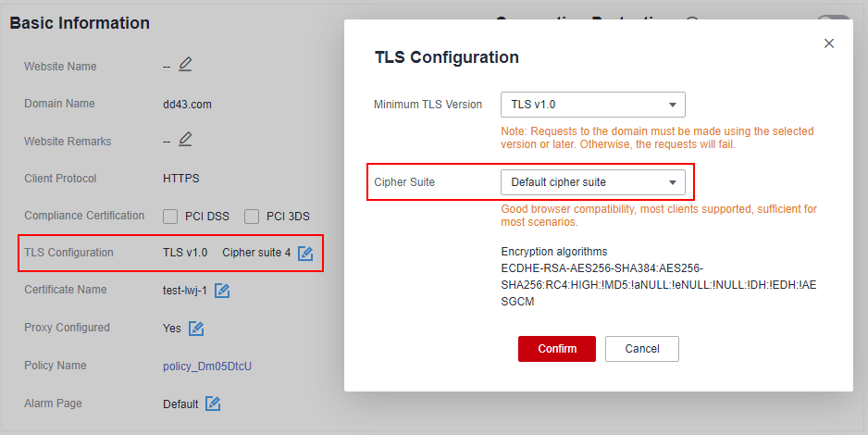
Task: Select the dd43.com domain name text
Action: click(x=187, y=105)
